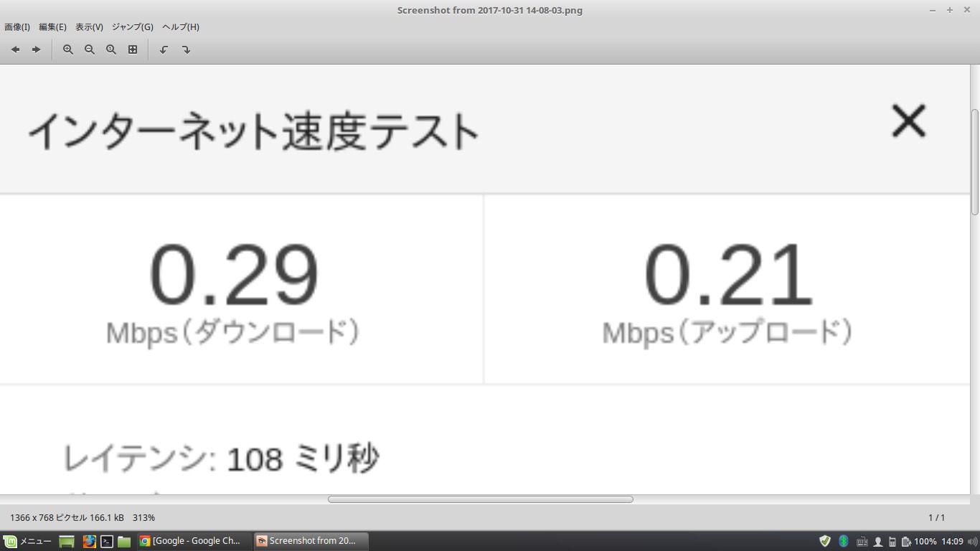Image resolution: width=980 pixels, height=551 pixels.
Task: Open the ヘルプ(H) menu
Action: click(x=180, y=27)
